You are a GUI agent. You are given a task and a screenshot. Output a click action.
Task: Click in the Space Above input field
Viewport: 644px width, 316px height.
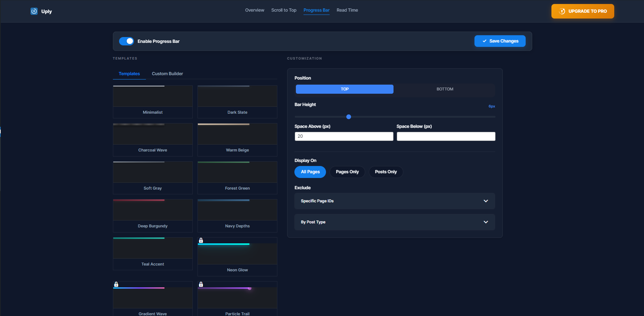pos(344,136)
